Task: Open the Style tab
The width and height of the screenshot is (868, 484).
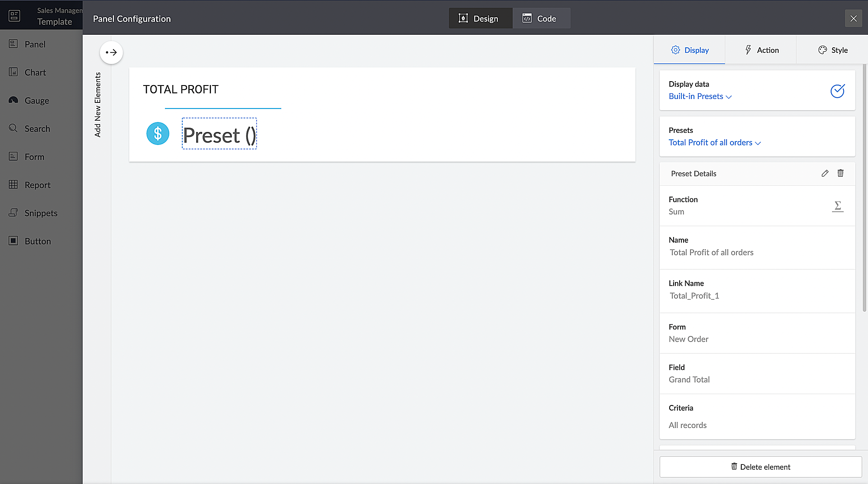Action: click(x=832, y=50)
